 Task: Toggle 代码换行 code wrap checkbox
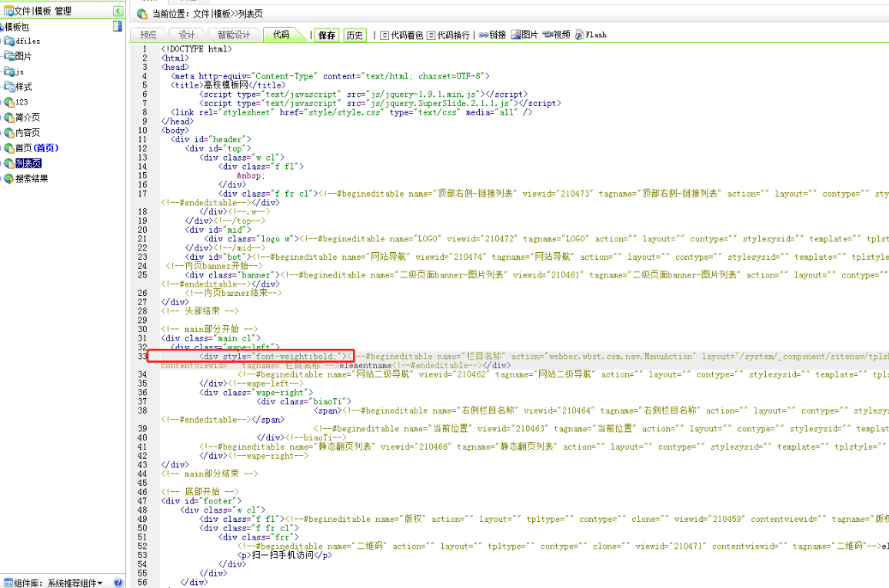(x=431, y=35)
